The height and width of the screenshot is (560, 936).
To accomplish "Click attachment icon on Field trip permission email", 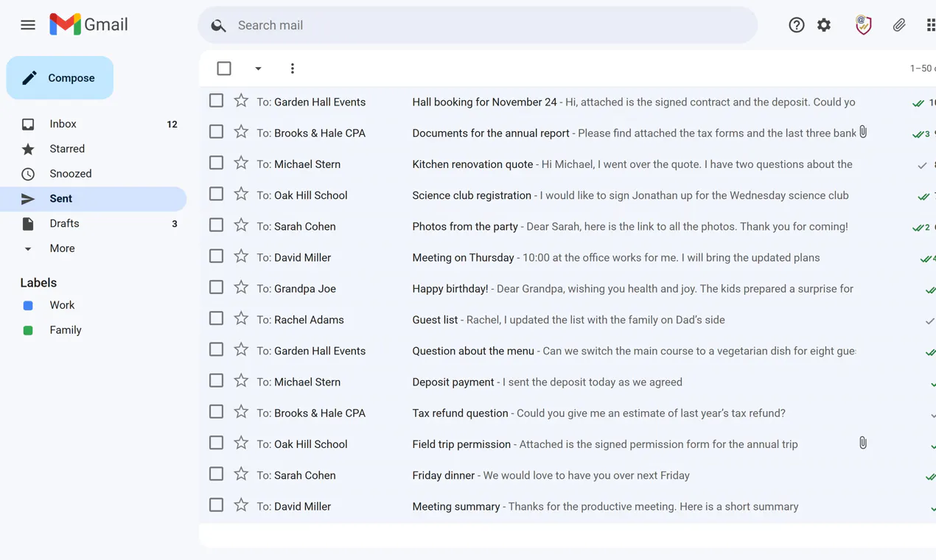I will coord(863,443).
